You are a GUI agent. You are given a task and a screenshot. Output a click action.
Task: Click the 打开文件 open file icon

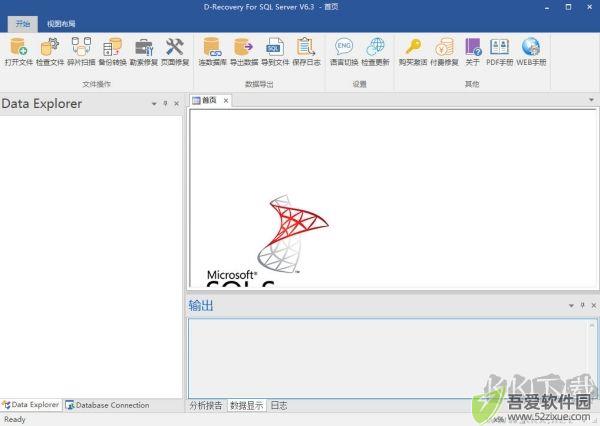[18, 52]
